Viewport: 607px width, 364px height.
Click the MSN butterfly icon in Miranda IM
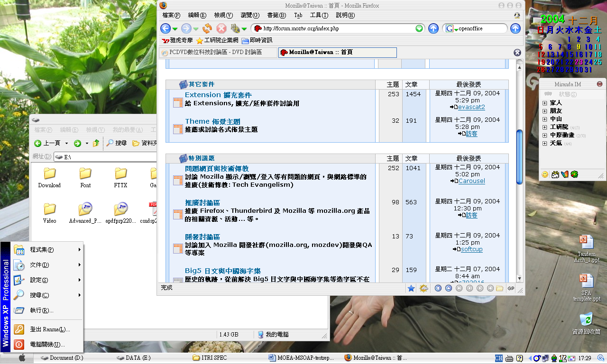click(x=564, y=174)
